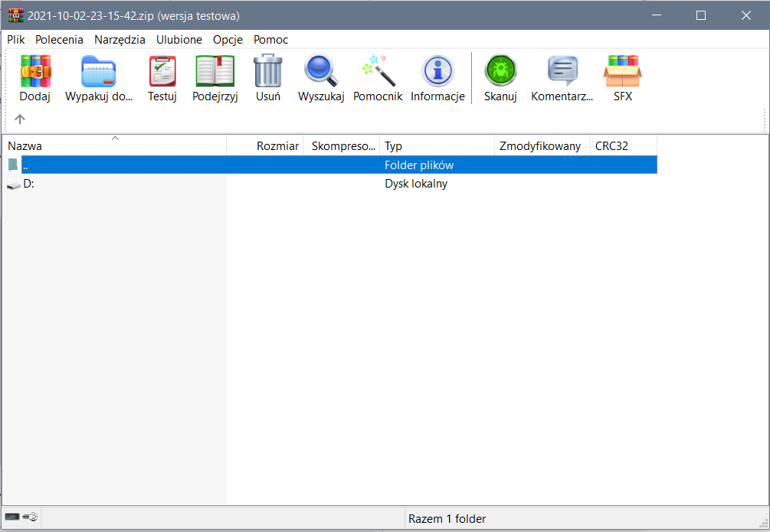Screen dimensions: 770x532
Task: Sort by CRC32 column header
Action: [624, 145]
